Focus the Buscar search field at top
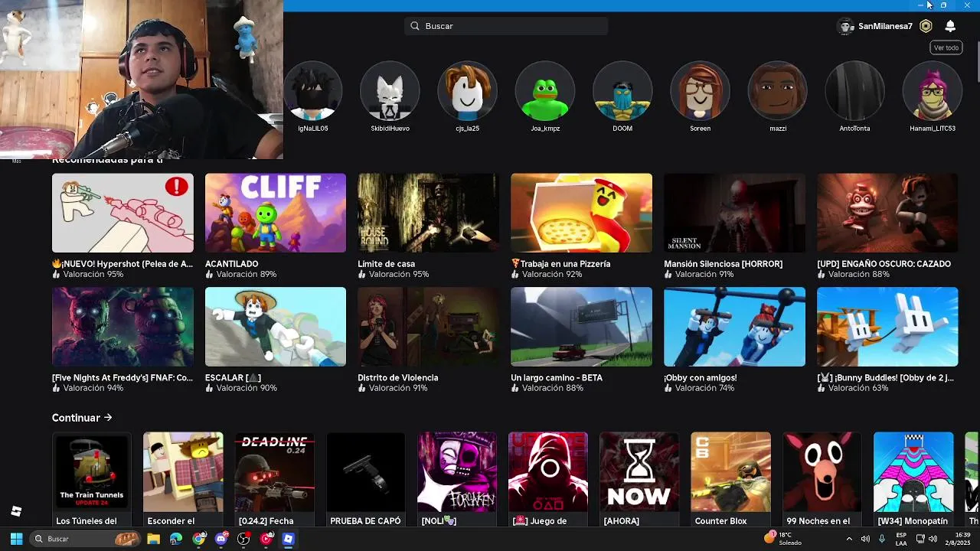The height and width of the screenshot is (551, 980). 506,26
